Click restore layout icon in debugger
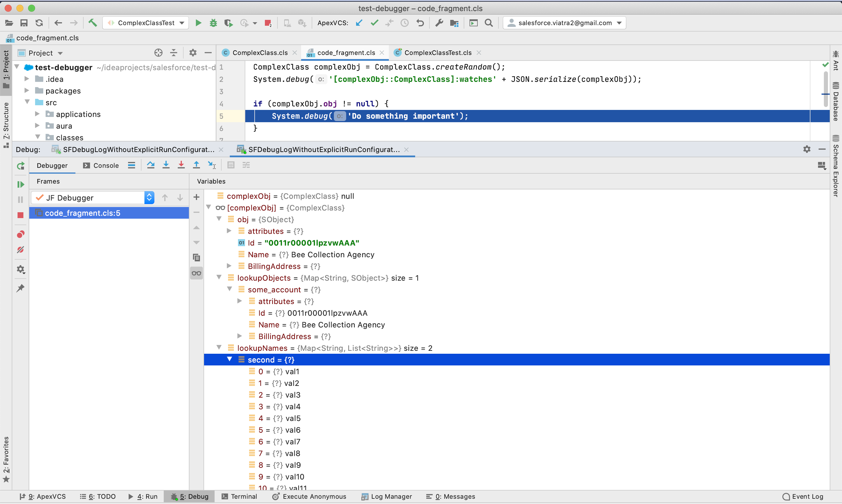The image size is (842, 504). click(822, 165)
